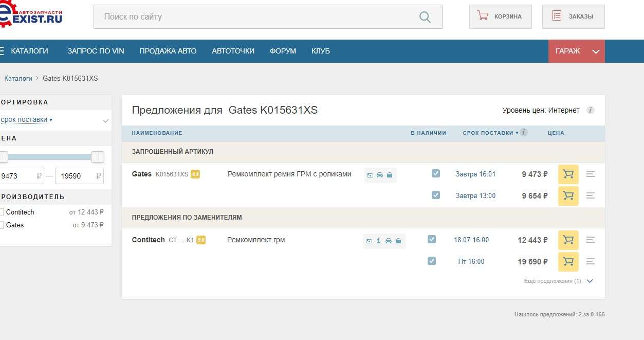Open details lines icon for 9 473 ₽ offer
644x340 pixels.
(591, 174)
